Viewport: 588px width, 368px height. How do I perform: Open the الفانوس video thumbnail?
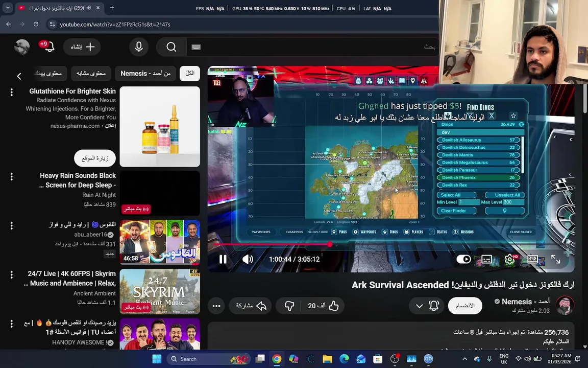tap(160, 242)
